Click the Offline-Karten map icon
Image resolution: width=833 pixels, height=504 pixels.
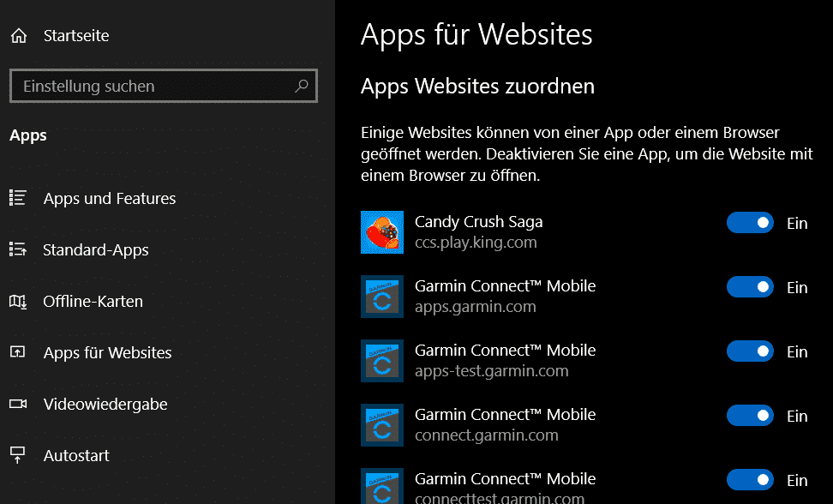click(18, 302)
